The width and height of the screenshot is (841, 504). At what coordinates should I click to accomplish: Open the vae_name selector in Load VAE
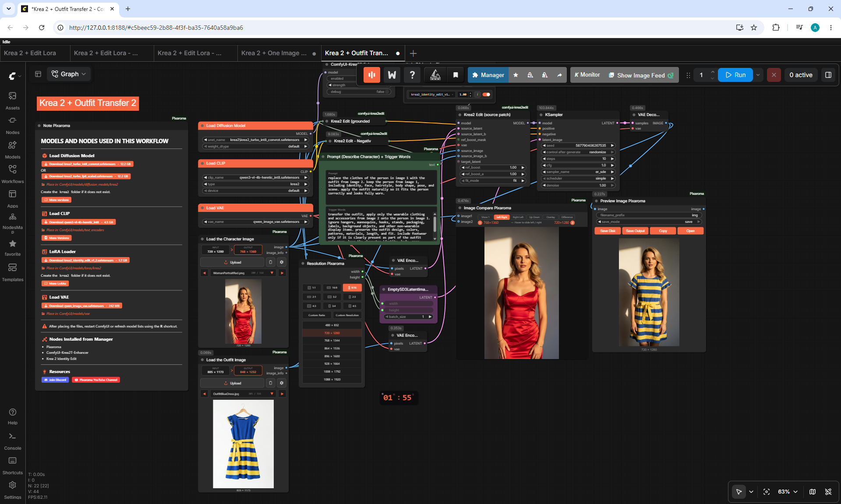click(255, 222)
